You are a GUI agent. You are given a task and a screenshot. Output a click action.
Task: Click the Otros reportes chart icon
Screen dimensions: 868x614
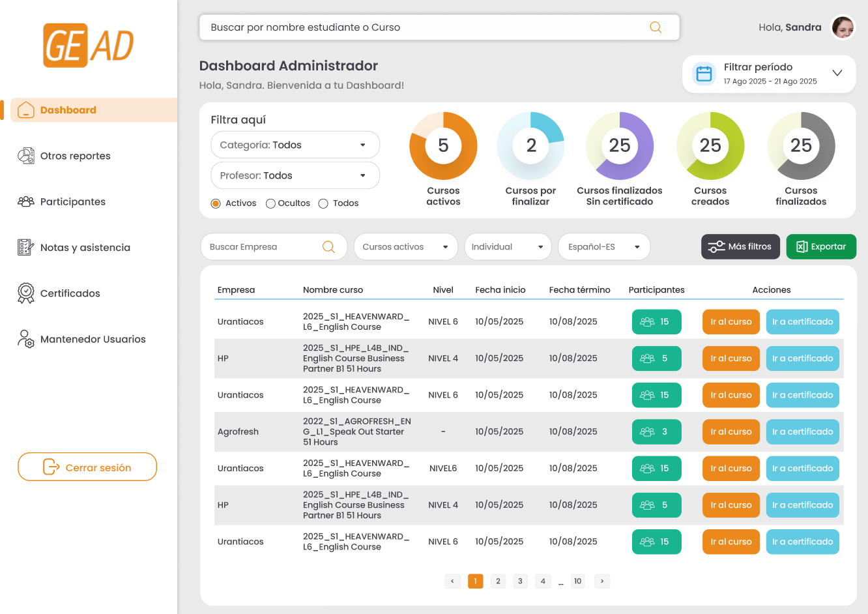coord(26,156)
